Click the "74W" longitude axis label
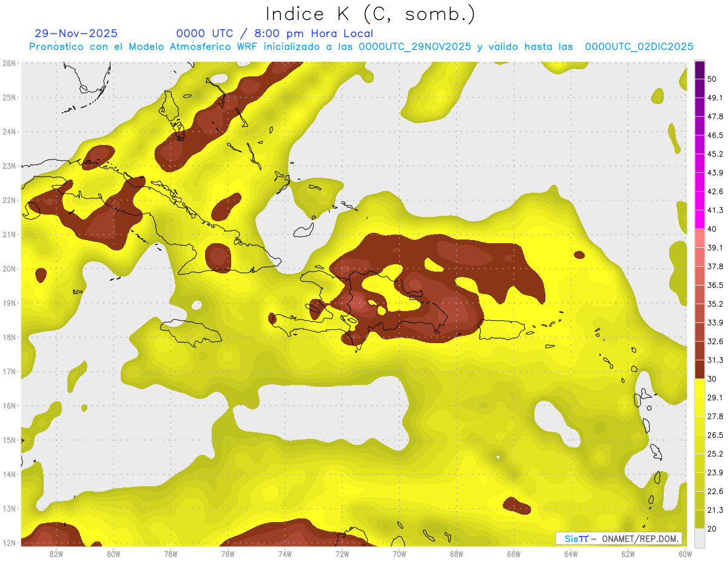Screen dimensions: 728x562 point(285,554)
